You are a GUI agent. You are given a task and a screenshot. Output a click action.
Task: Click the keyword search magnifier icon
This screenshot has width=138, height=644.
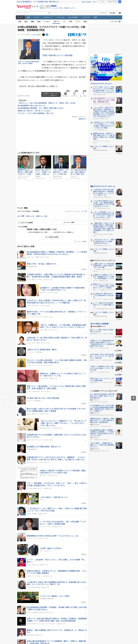[x=49, y=13]
